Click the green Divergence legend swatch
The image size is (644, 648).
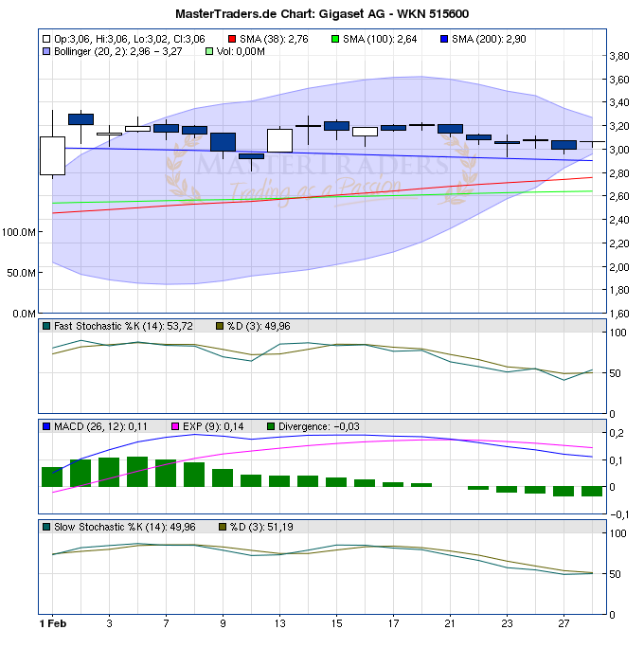(271, 426)
